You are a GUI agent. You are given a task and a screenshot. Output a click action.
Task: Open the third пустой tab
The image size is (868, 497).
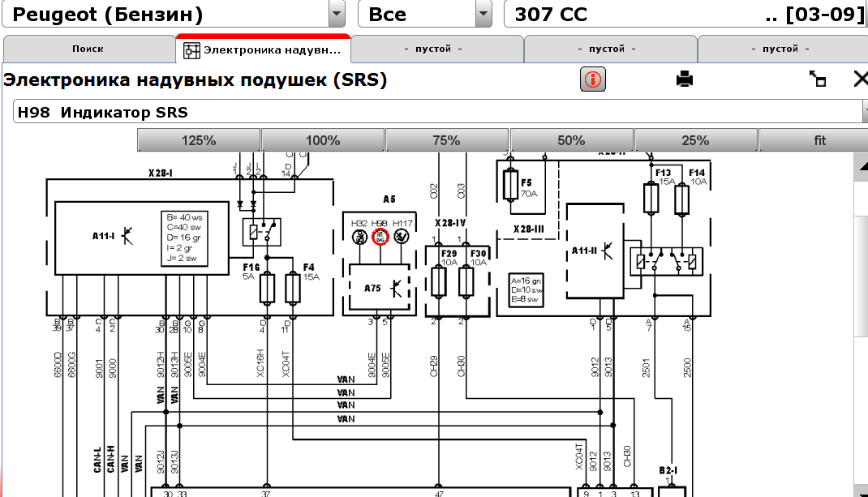(x=783, y=49)
